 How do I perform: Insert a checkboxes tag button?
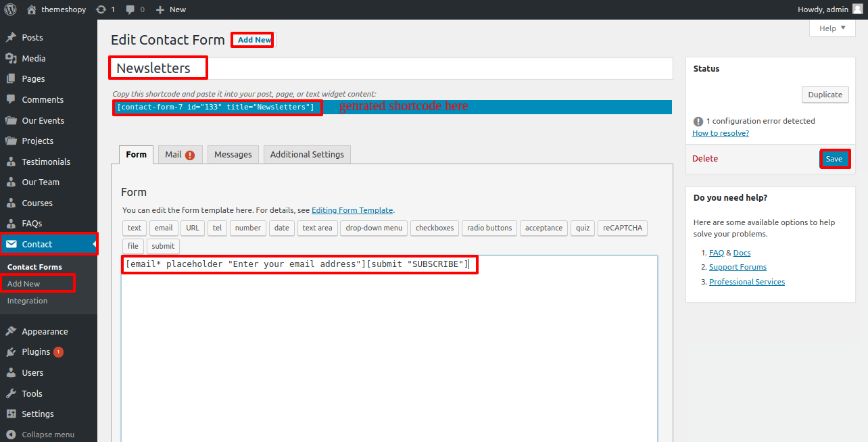(435, 228)
